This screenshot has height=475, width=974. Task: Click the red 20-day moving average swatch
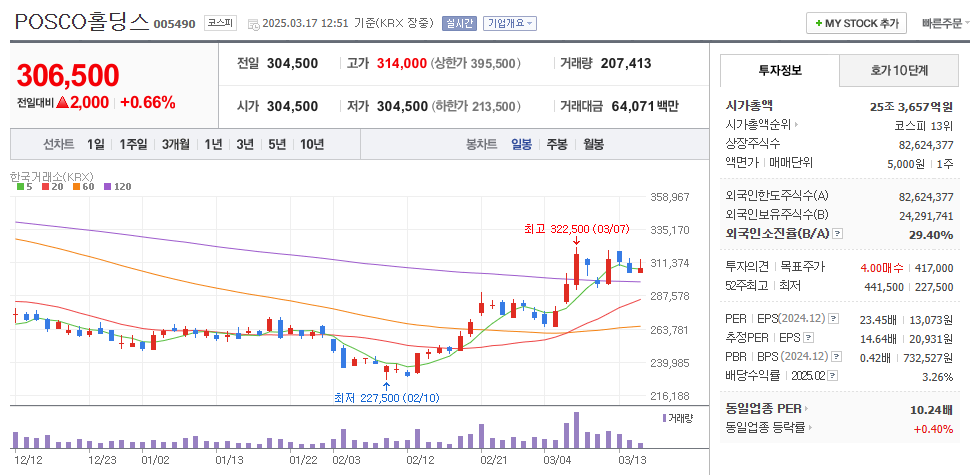[45, 186]
